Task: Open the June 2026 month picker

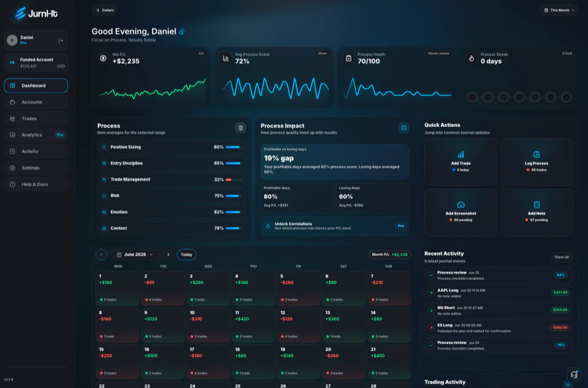Action: point(135,254)
